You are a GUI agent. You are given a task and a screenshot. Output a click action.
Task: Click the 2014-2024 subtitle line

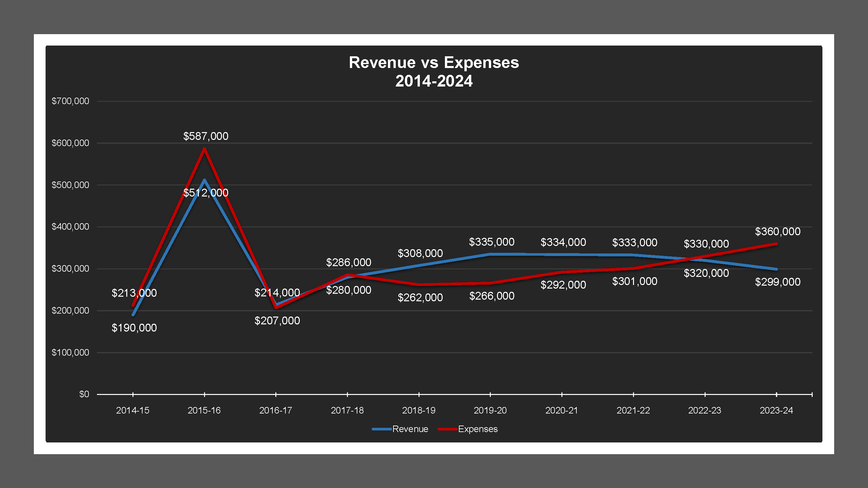434,81
